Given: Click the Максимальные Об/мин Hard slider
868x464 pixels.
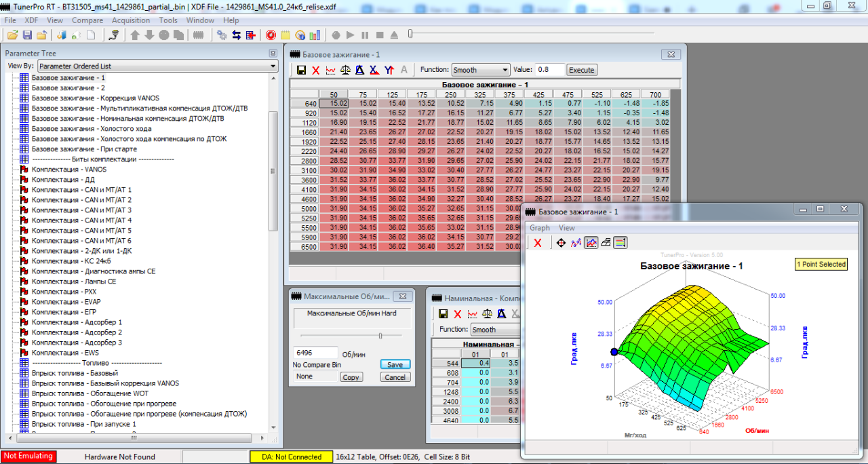Looking at the screenshot, I should (x=380, y=335).
